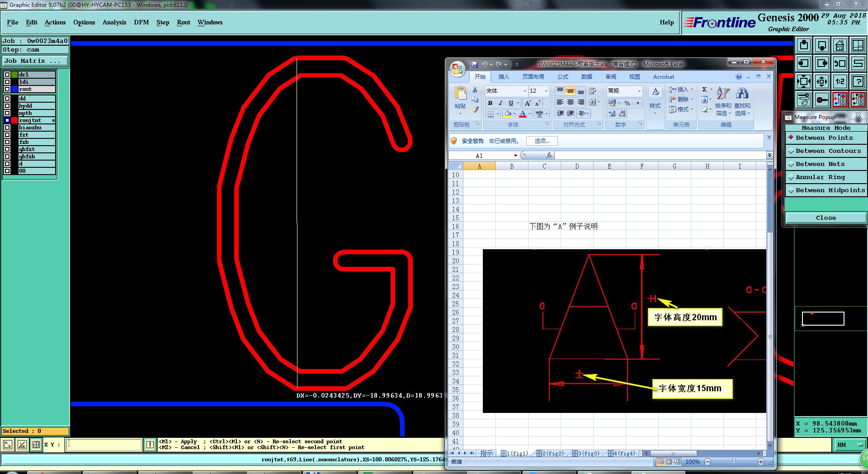Open the DFM menu in Genesis
The height and width of the screenshot is (474, 868).
click(x=142, y=22)
